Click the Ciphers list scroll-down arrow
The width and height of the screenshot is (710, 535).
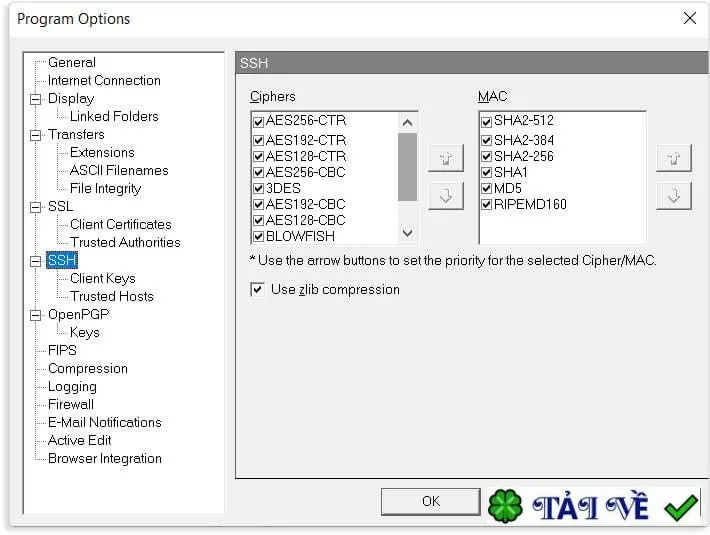408,233
